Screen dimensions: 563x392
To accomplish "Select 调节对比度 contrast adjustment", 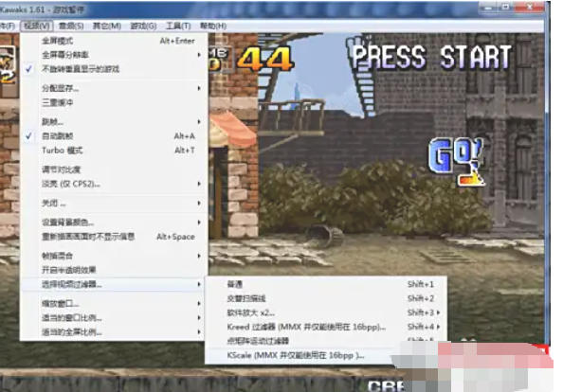I will pos(114,169).
